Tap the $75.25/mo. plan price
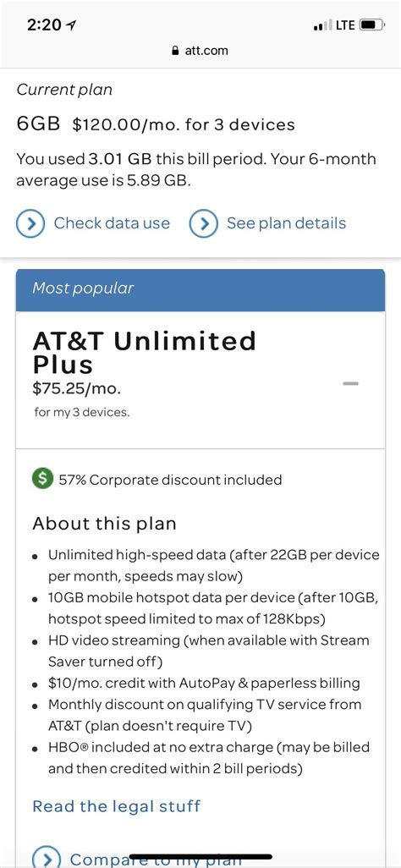 [76, 388]
